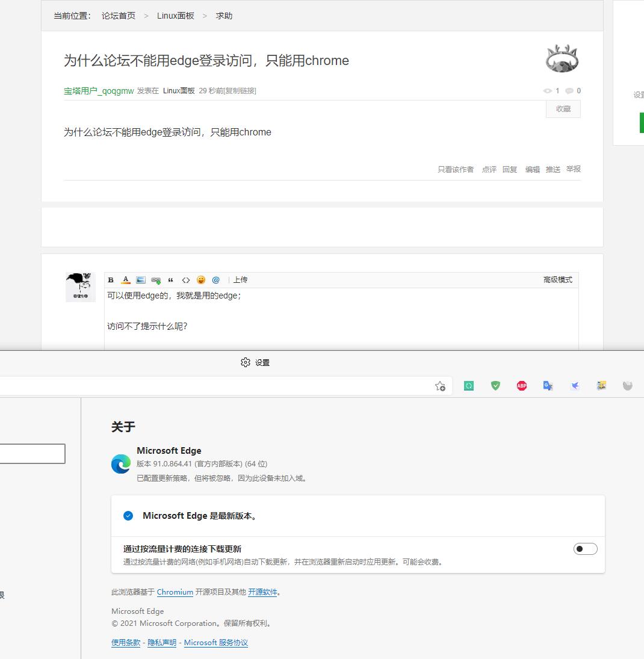The width and height of the screenshot is (644, 659).
Task: Add a hyperlink in the reply editor
Action: (156, 280)
